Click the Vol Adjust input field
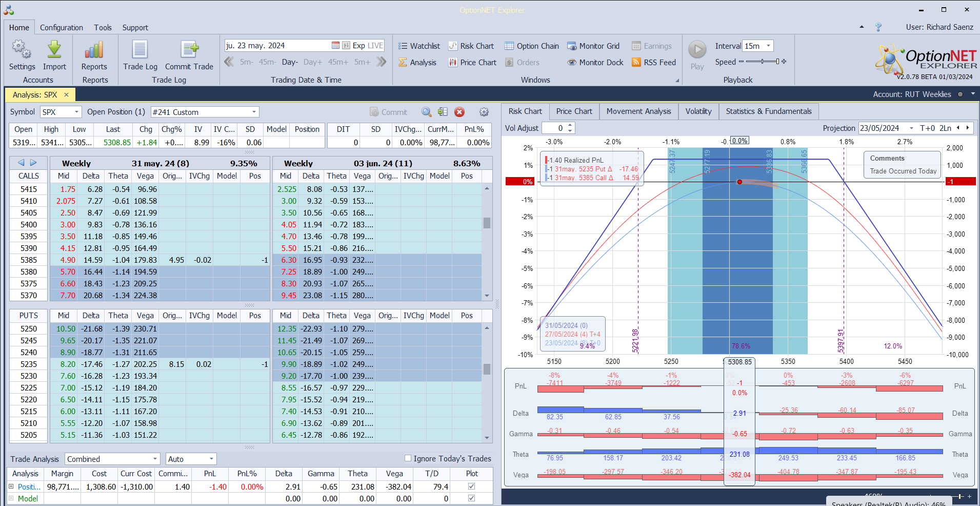The width and height of the screenshot is (980, 506). [554, 128]
